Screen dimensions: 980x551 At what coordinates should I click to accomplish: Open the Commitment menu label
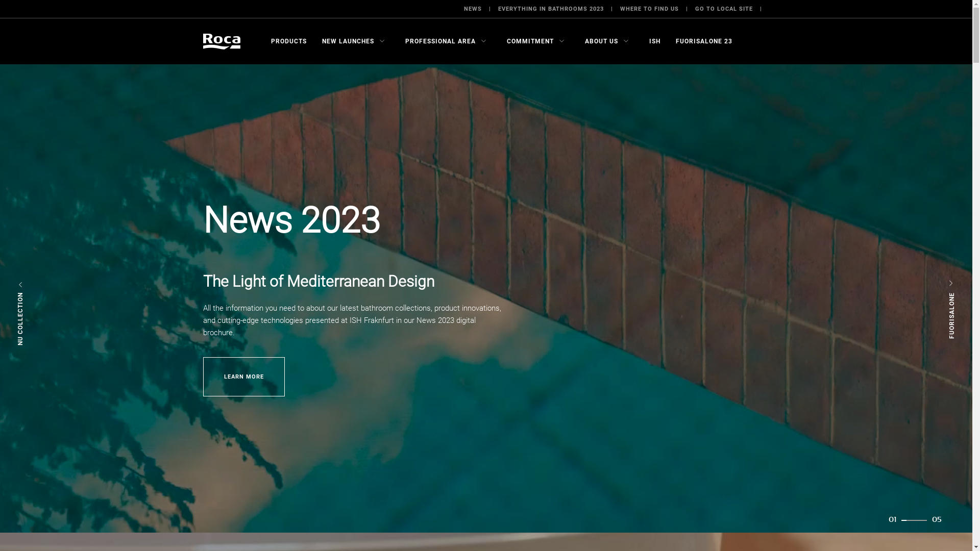tap(530, 41)
